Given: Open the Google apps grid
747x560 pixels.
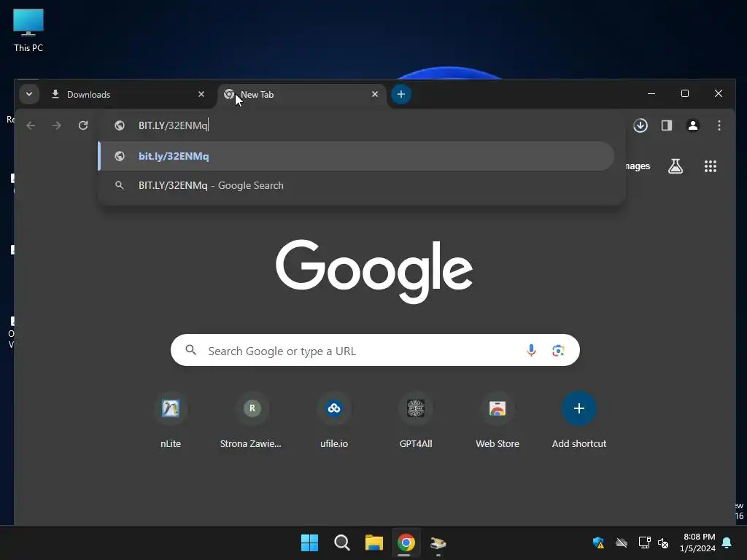Looking at the screenshot, I should [711, 166].
